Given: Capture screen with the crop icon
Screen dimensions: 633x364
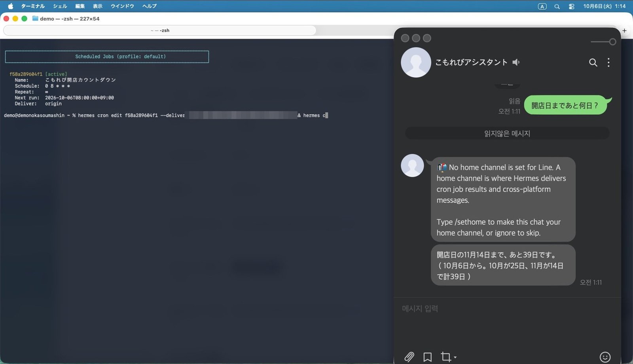Looking at the screenshot, I should (446, 357).
